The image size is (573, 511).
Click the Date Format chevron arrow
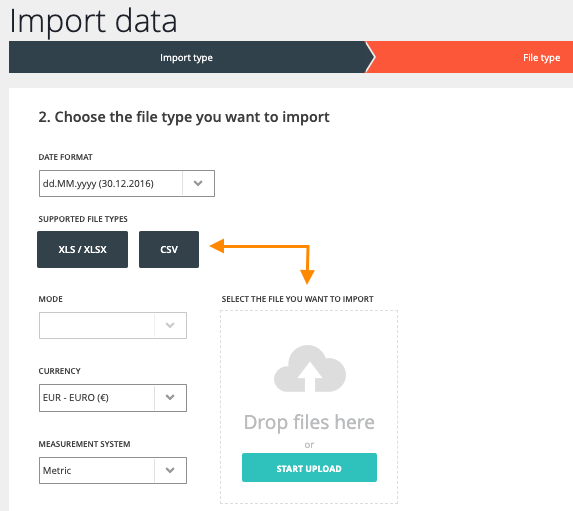(x=198, y=183)
